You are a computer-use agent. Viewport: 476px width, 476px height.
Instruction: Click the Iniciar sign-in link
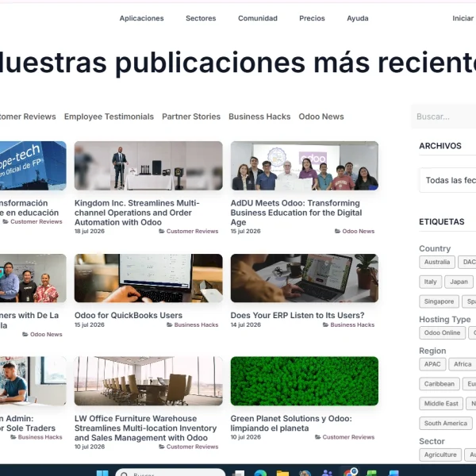pos(464,18)
